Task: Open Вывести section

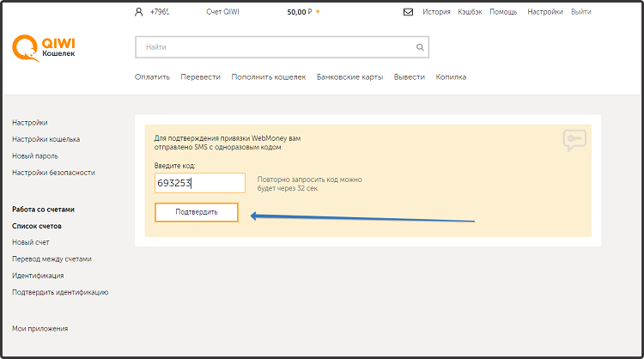Action: tap(409, 76)
